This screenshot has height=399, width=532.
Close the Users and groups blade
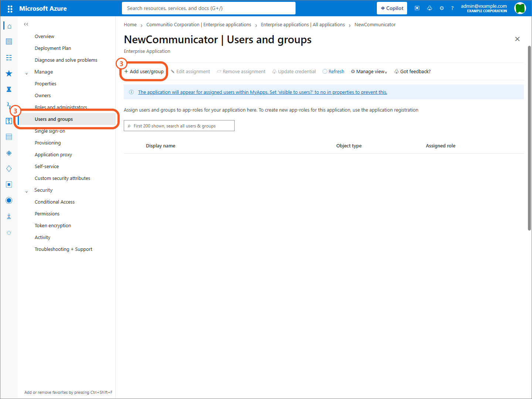[517, 39]
